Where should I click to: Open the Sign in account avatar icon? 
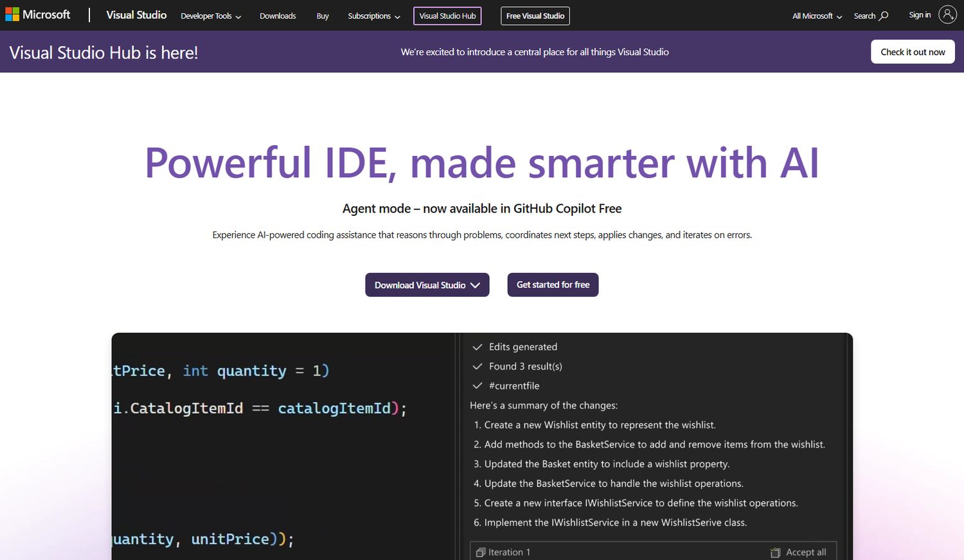tap(947, 15)
